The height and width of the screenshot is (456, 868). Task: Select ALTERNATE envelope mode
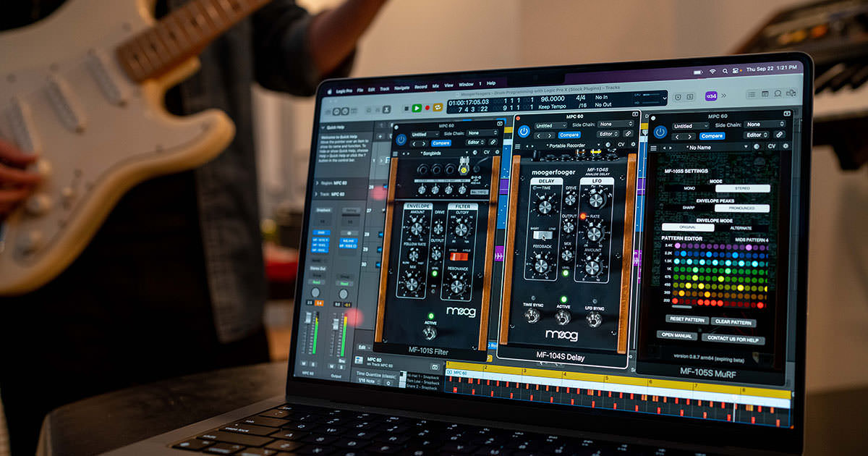(x=741, y=228)
